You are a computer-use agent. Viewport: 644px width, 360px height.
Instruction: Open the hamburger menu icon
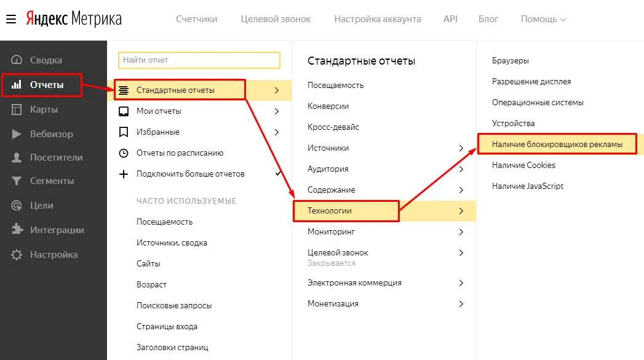point(11,19)
